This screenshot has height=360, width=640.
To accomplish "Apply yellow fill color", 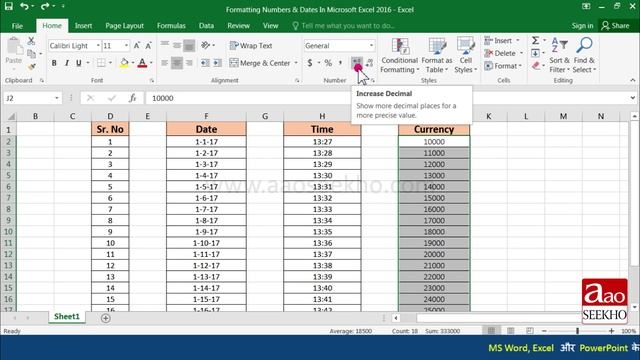I will pyautogui.click(x=124, y=63).
